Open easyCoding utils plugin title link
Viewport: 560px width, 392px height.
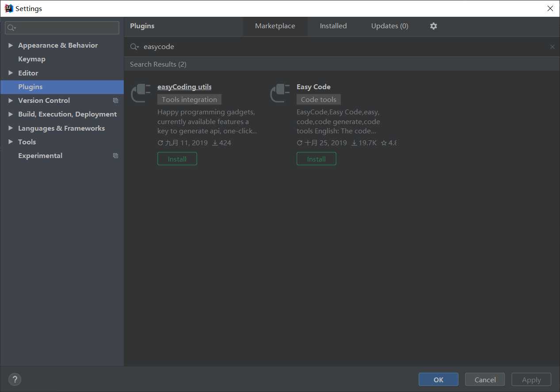[184, 87]
